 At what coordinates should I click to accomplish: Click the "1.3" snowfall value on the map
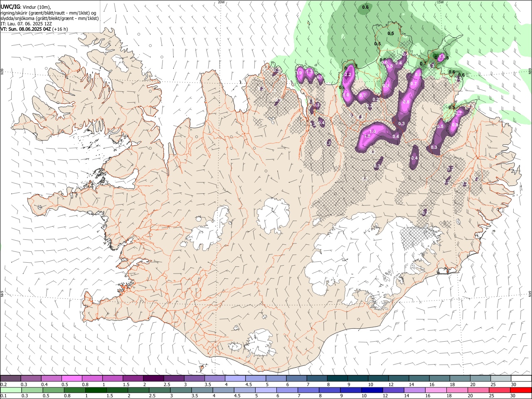(309, 71)
